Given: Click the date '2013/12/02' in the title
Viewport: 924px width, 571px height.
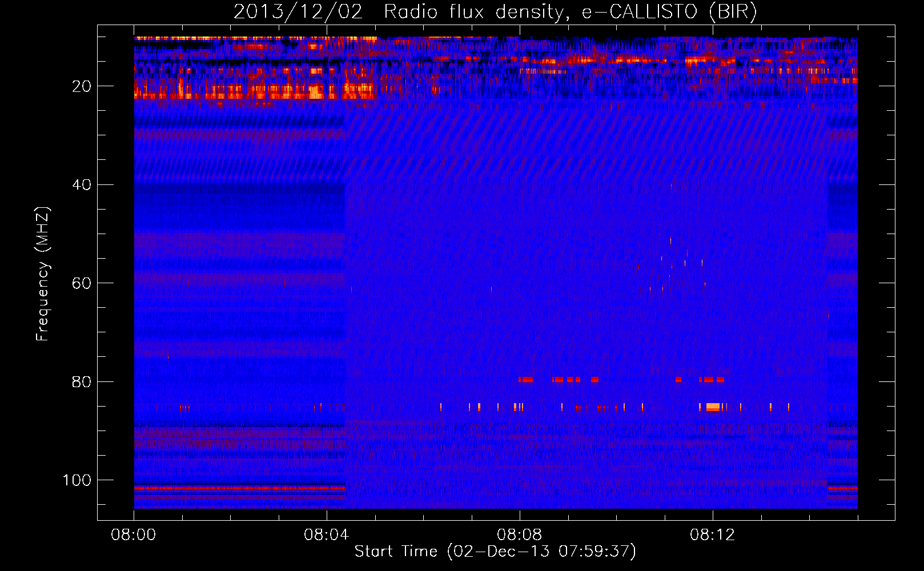Looking at the screenshot, I should [x=298, y=12].
